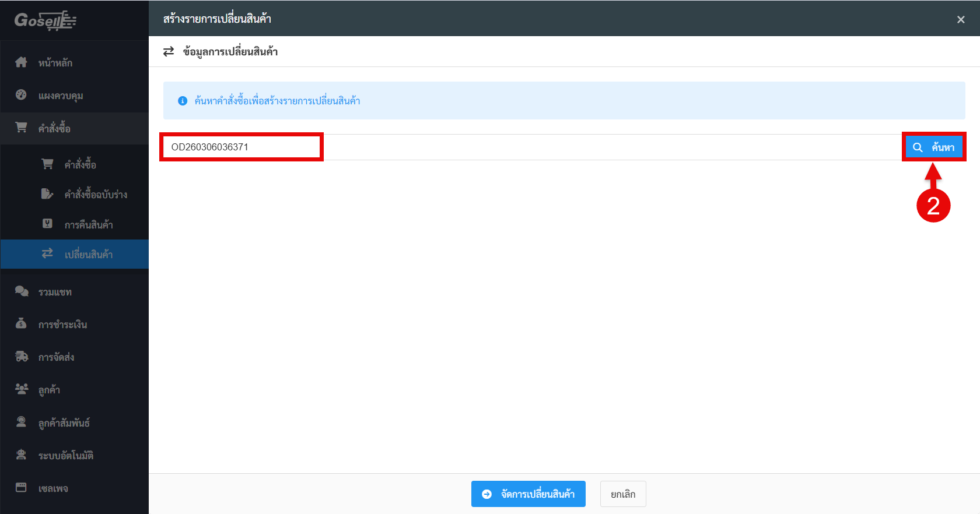Screen dimensions: 980x514
Task: Click the order number search field
Action: coord(241,147)
